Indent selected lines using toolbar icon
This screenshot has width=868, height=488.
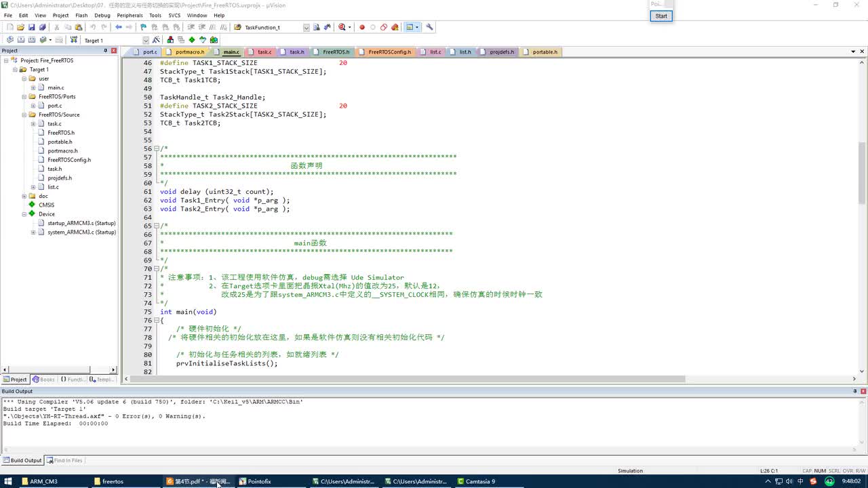tap(191, 27)
